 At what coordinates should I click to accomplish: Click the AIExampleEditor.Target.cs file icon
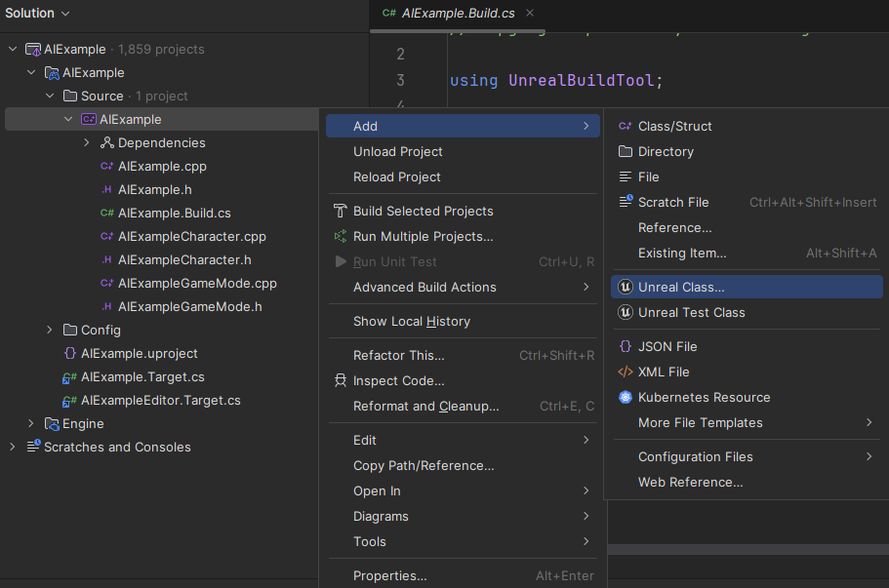(69, 401)
